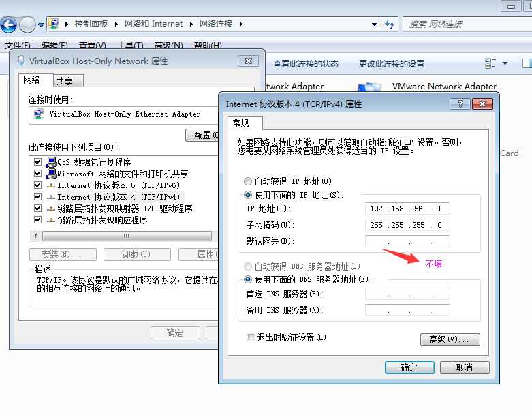Toggle 链路层拓扑发现响应程序 checkbox
Image resolution: width=532 pixels, height=417 pixels.
point(37,220)
